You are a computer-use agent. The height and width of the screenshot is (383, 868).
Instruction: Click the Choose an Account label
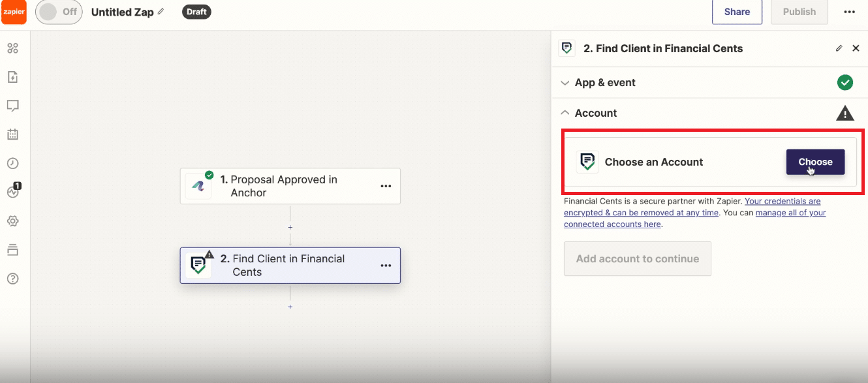tap(654, 162)
